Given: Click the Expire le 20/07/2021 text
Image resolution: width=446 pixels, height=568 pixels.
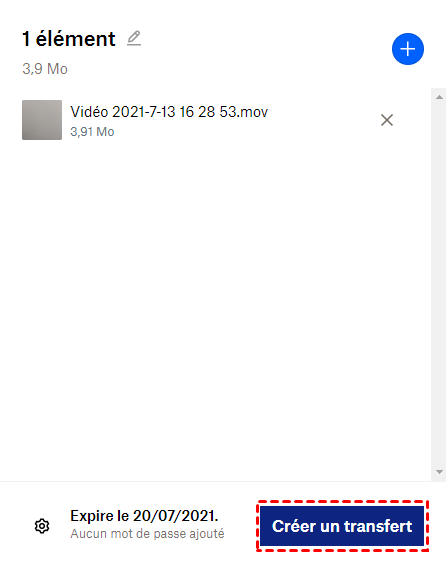Looking at the screenshot, I should 144,516.
